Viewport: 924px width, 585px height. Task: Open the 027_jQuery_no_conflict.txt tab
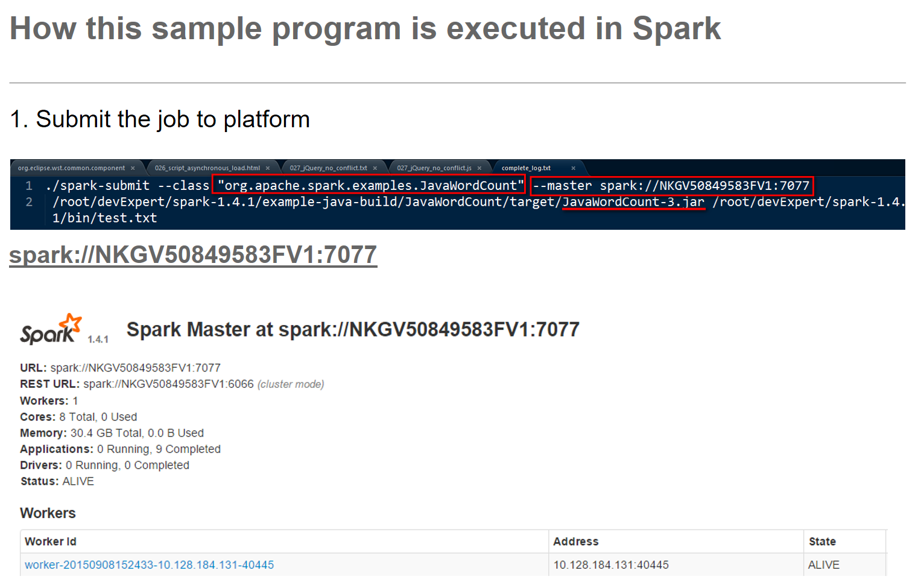(x=328, y=168)
